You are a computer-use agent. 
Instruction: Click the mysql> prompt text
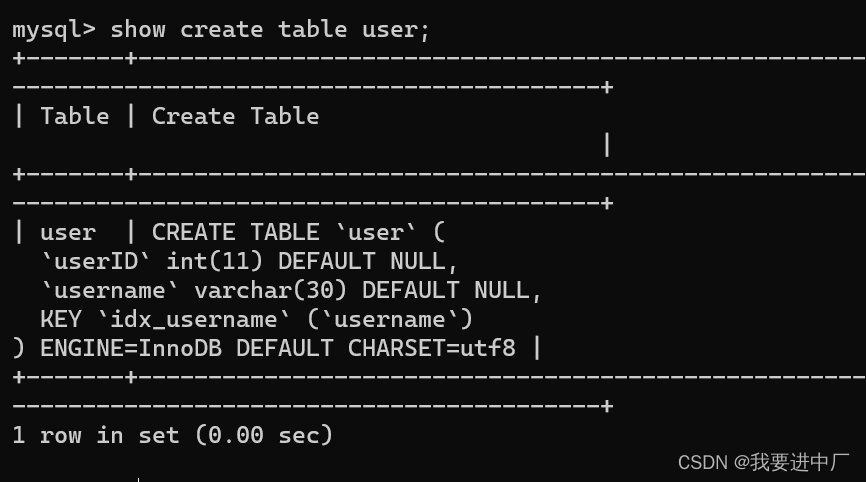point(54,29)
